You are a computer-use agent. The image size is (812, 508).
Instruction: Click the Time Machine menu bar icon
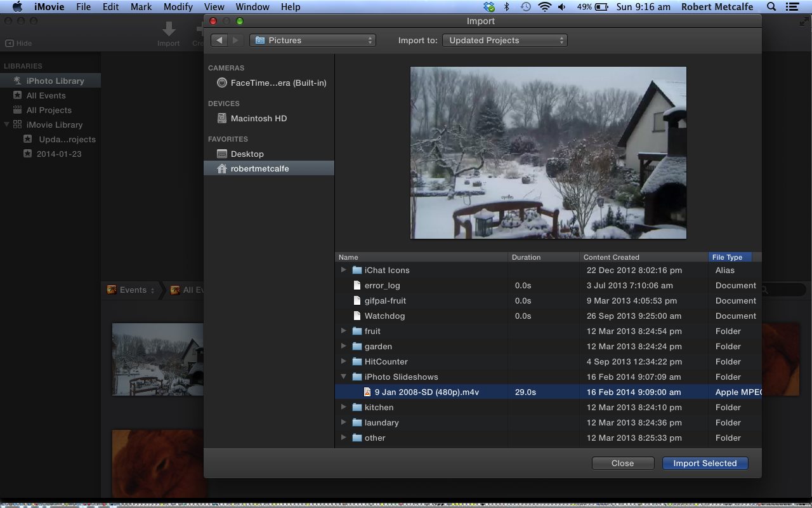coord(525,7)
